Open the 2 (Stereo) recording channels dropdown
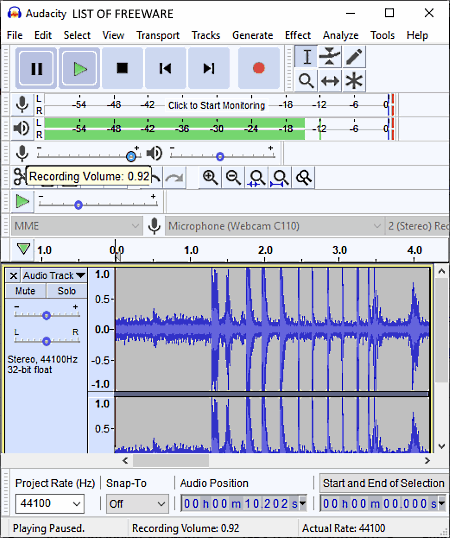The image size is (450, 538). pos(417,226)
